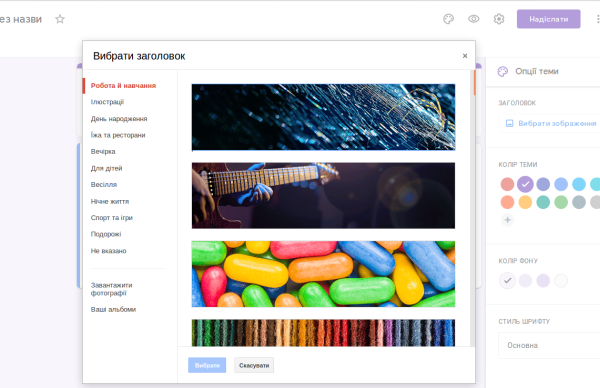Viewport: 600px width, 388px height.
Task: Pick the blue-grey theme color swatch
Action: pyautogui.click(x=579, y=202)
